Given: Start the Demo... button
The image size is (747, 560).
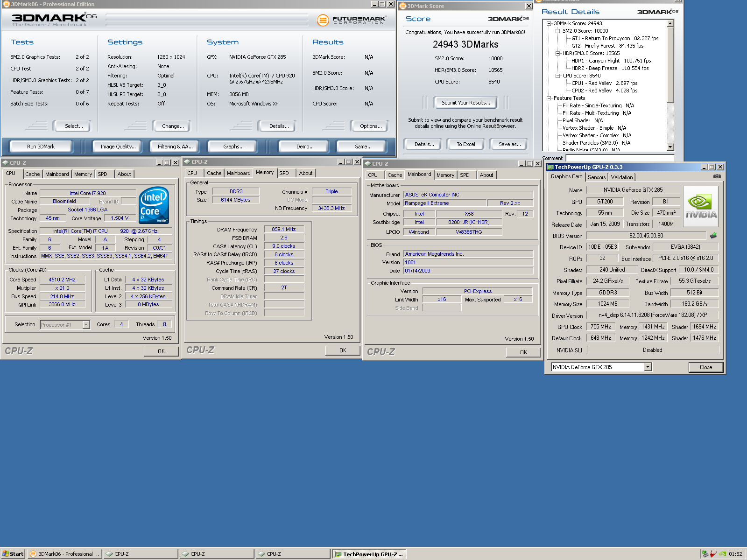Looking at the screenshot, I should [305, 147].
